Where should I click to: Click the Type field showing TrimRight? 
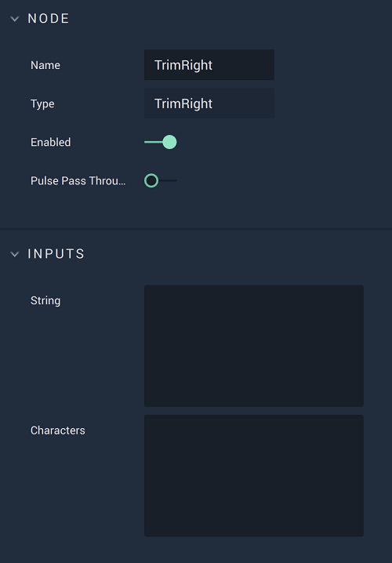pyautogui.click(x=209, y=104)
